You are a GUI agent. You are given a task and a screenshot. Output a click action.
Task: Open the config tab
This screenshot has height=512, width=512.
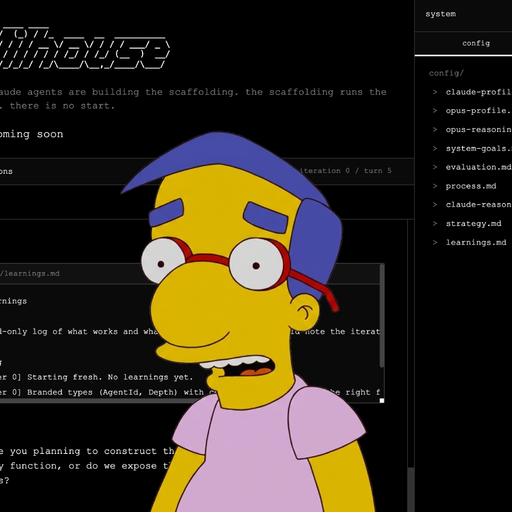tap(476, 43)
